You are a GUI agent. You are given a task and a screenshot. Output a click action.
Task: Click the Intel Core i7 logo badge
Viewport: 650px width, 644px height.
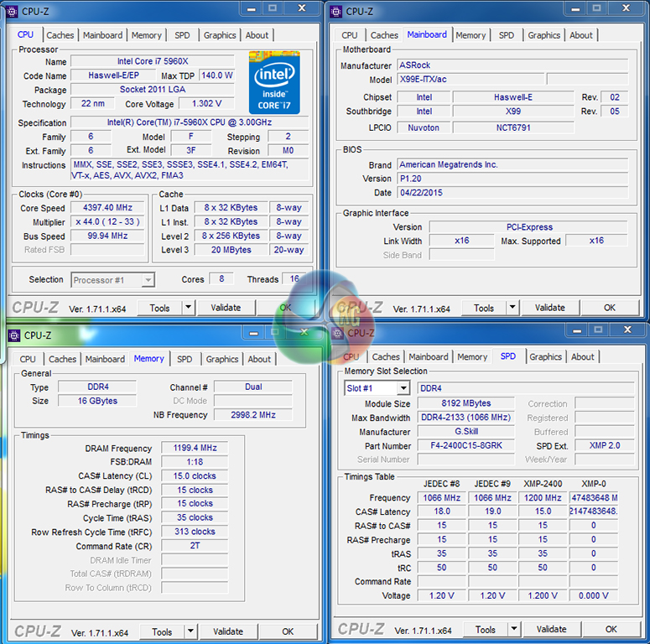[274, 82]
